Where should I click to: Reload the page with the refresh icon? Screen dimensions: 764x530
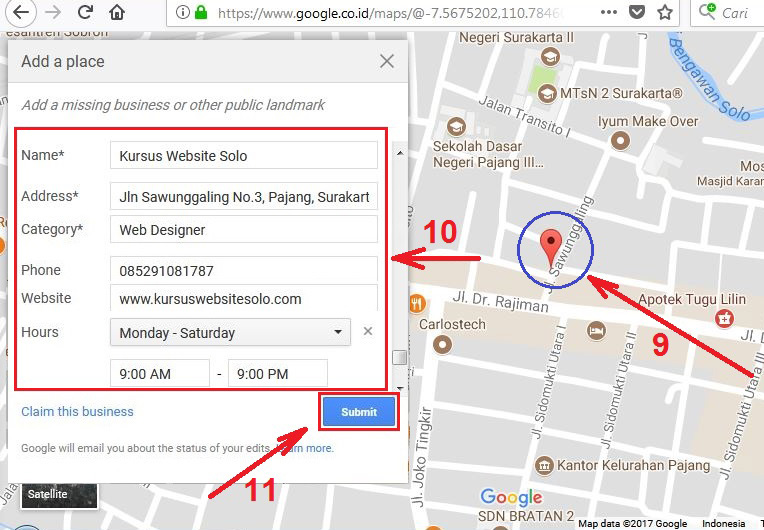coord(85,12)
